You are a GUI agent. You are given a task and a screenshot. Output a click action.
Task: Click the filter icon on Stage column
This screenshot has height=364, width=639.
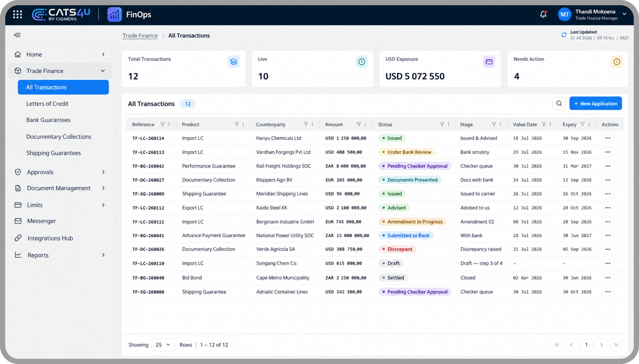pyautogui.click(x=494, y=124)
